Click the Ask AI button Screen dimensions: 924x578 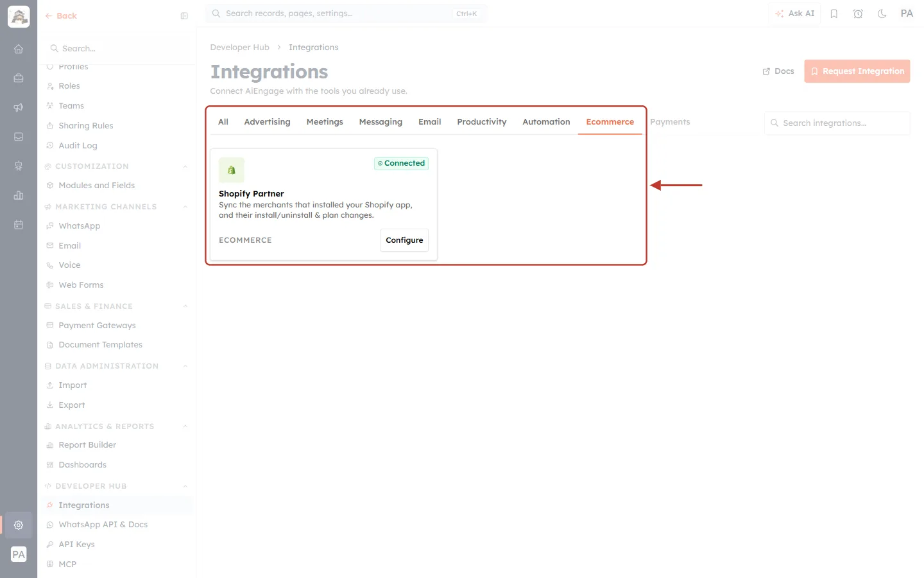point(795,13)
